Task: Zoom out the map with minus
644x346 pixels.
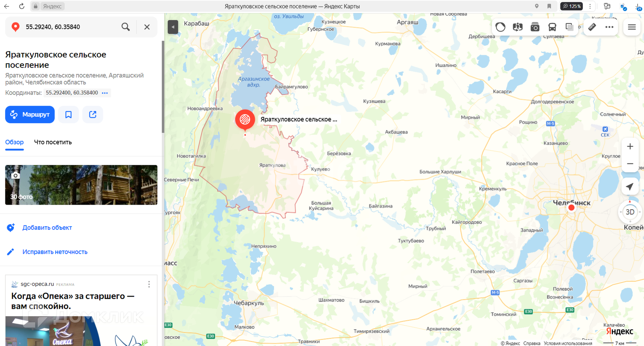Action: [630, 164]
